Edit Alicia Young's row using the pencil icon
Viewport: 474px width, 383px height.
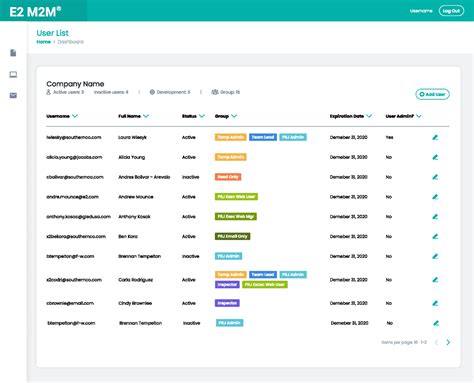coord(435,157)
